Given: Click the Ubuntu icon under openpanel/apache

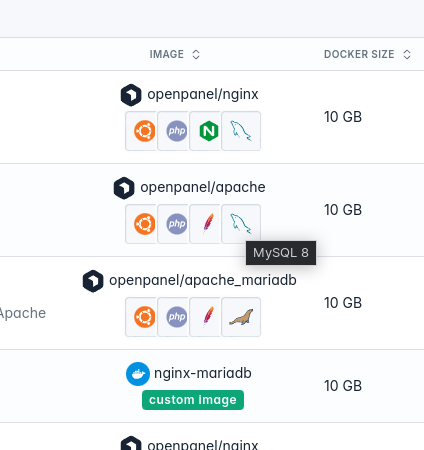Looking at the screenshot, I should coord(145,224).
